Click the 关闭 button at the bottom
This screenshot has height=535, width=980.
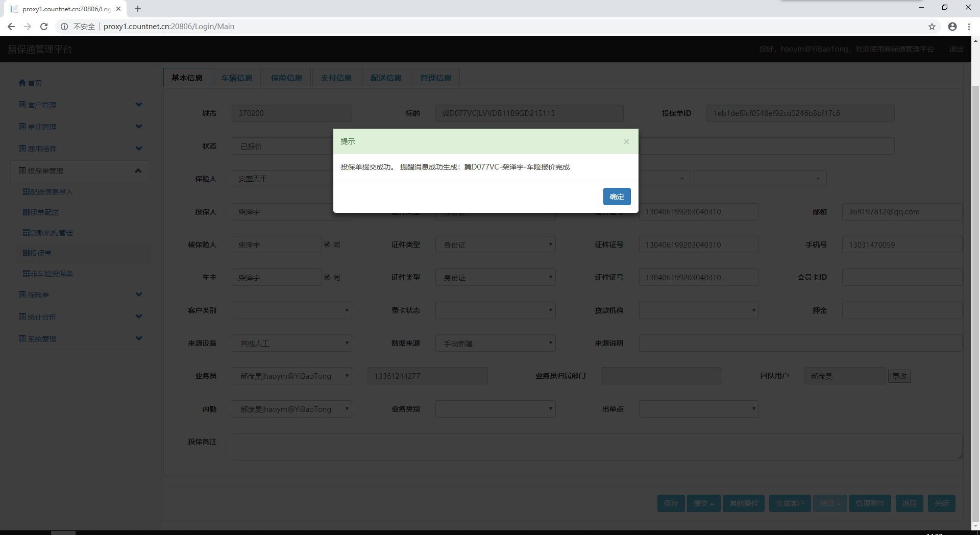(x=942, y=503)
